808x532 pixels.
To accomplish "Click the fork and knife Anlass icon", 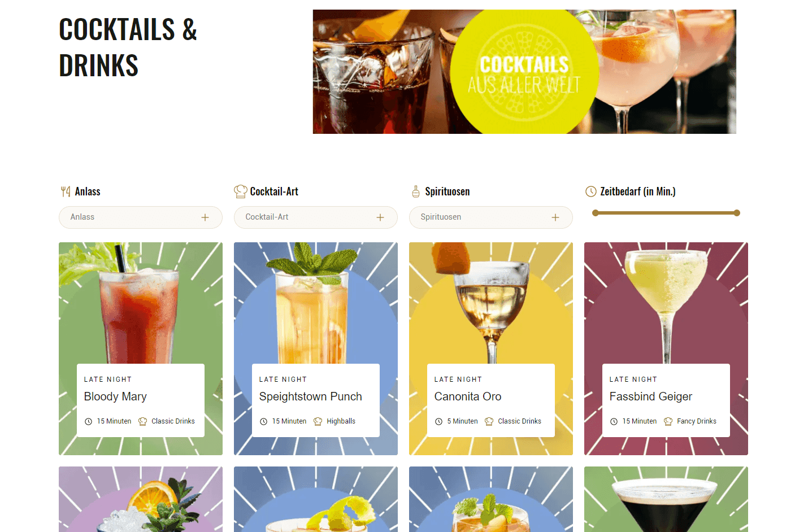I will click(66, 191).
